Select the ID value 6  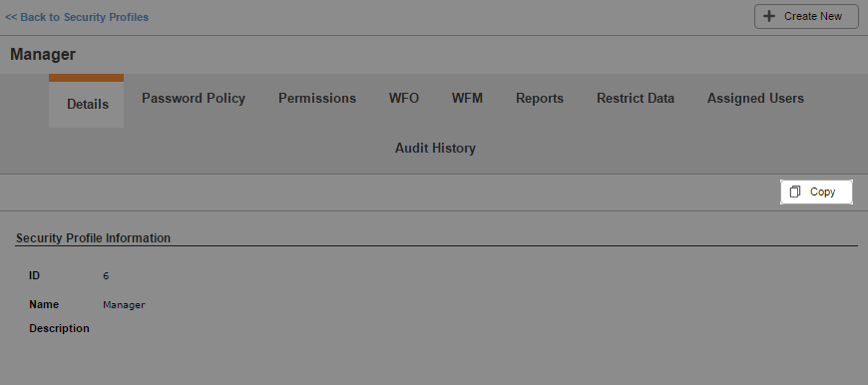click(x=106, y=275)
